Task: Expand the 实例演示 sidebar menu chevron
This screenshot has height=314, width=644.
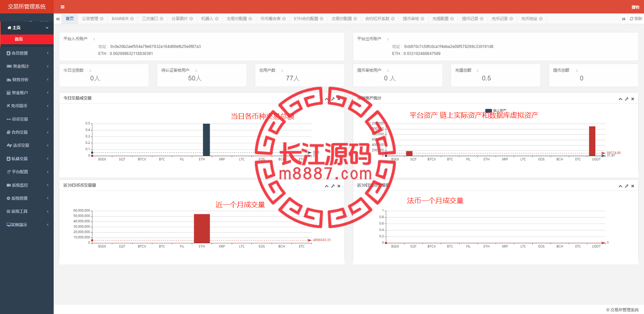Action: (x=48, y=225)
